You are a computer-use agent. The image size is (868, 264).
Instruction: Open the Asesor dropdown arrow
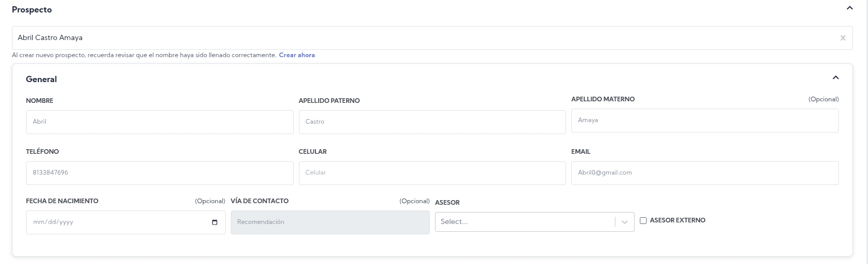pos(625,222)
